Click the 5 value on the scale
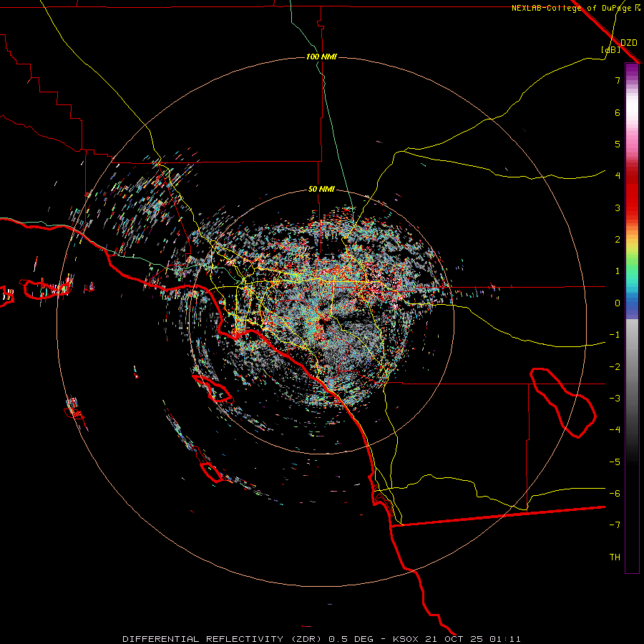 (618, 144)
